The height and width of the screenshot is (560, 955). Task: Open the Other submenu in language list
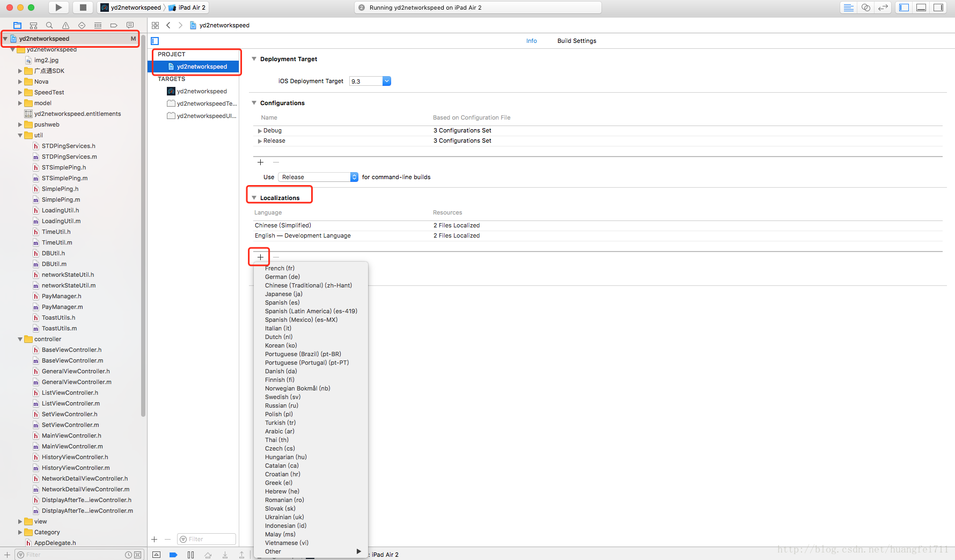click(311, 551)
